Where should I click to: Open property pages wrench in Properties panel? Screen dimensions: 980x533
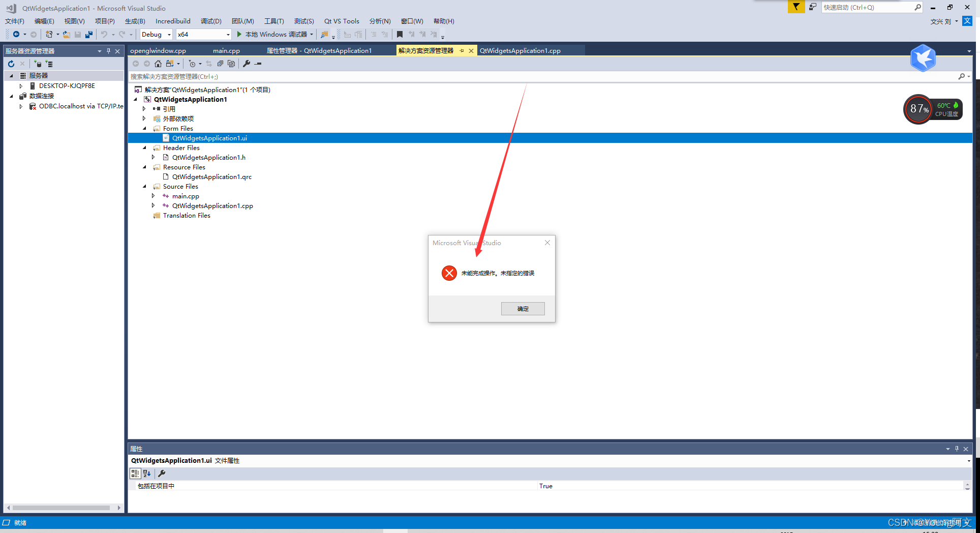point(162,473)
